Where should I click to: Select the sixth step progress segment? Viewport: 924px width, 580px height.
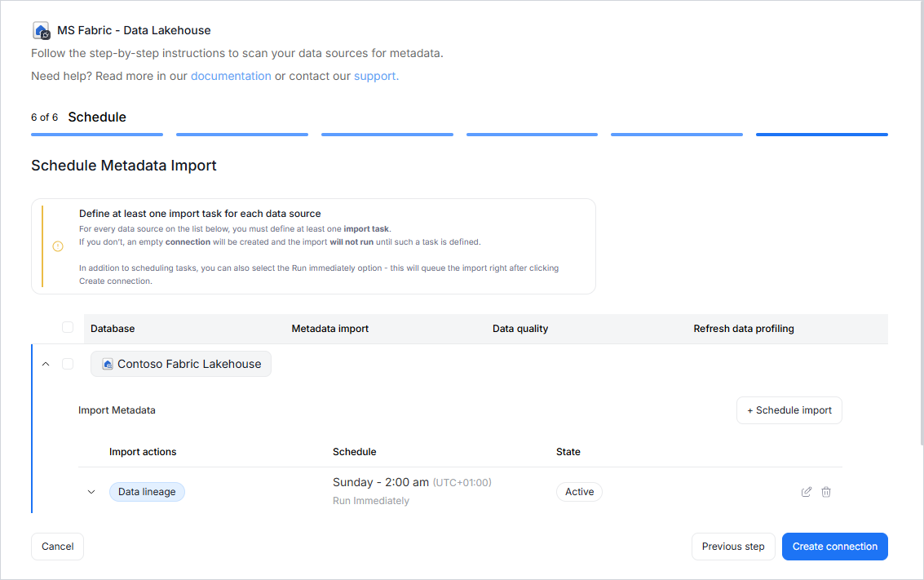point(821,135)
